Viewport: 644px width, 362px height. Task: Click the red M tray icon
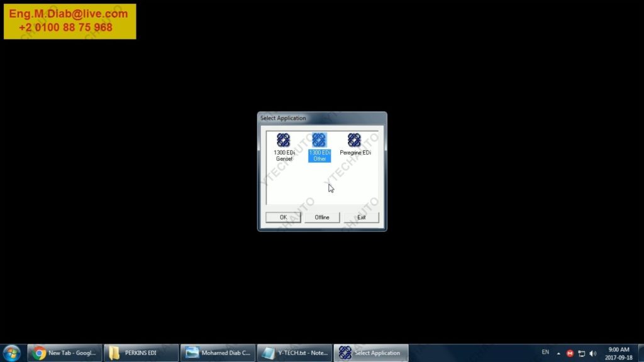coord(570,353)
